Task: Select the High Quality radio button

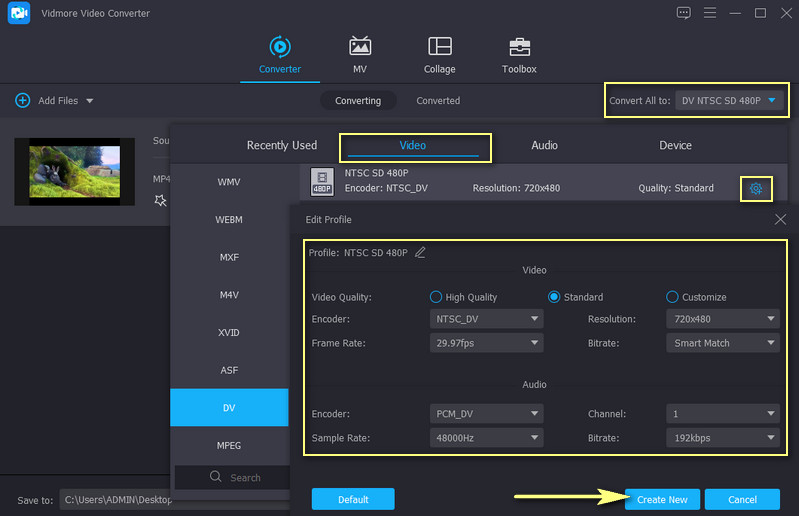Action: pyautogui.click(x=436, y=297)
